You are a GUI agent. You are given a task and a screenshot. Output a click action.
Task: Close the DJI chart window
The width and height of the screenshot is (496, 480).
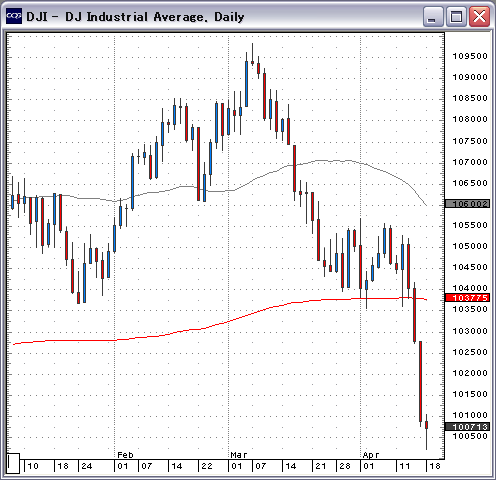[479, 16]
